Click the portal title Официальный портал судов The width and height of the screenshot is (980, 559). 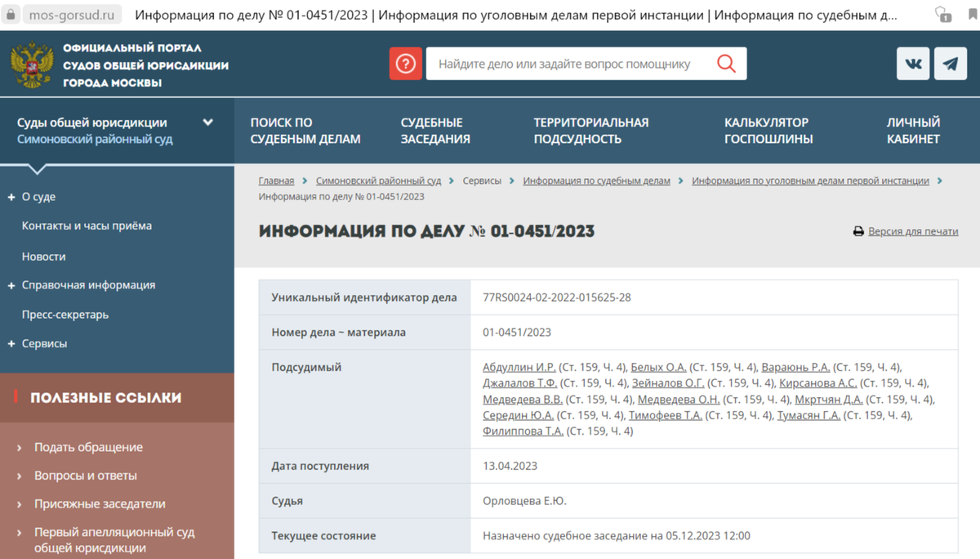pos(145,65)
